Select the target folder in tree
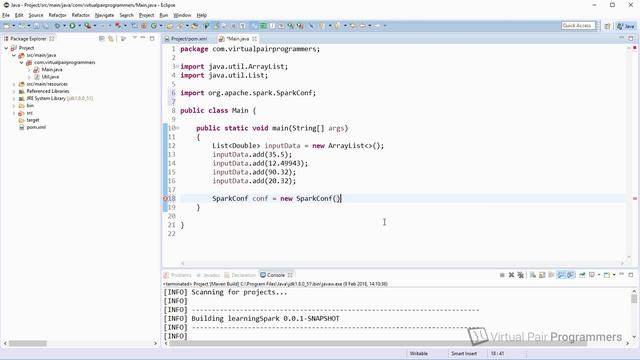Viewport: 640px width, 360px height. tap(33, 120)
